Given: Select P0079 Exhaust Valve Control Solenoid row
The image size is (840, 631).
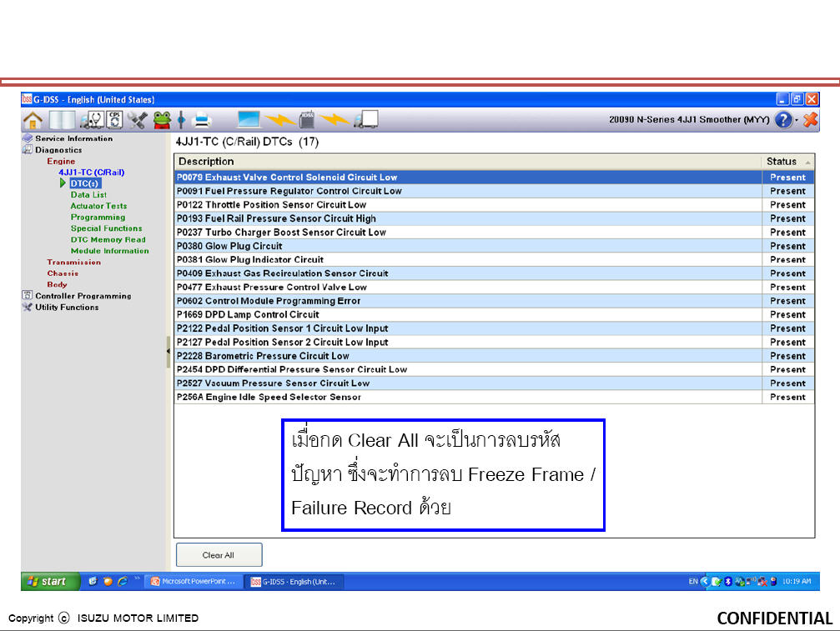Looking at the screenshot, I should (x=494, y=178).
